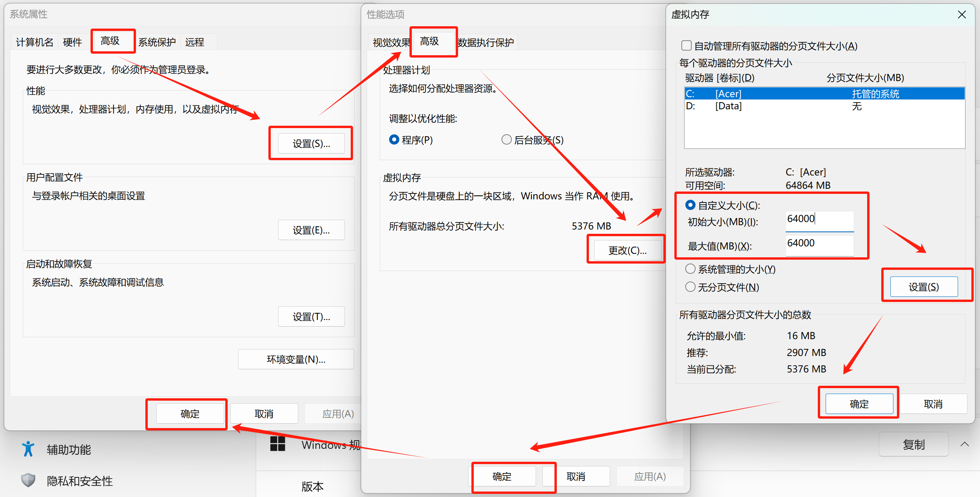Open 数据执行保护 tab
The width and height of the screenshot is (980, 497).
click(486, 42)
